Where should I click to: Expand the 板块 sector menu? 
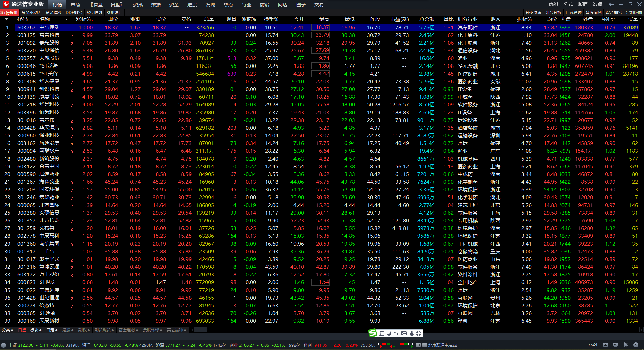(36, 330)
